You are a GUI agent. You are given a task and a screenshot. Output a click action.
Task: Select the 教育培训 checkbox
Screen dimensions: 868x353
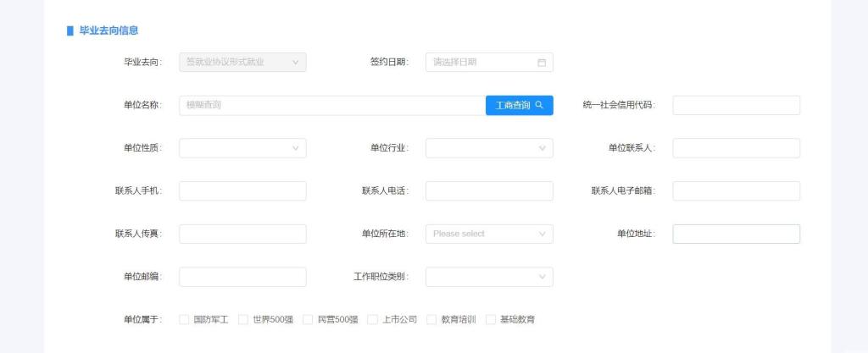tap(431, 320)
